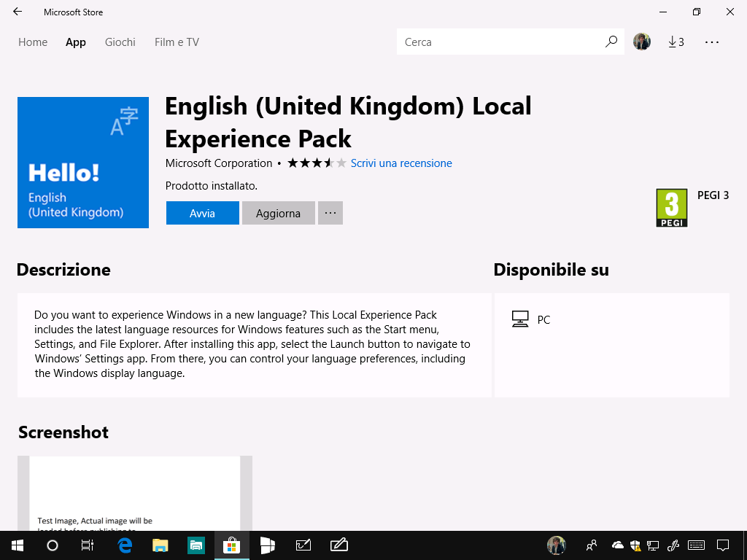Image resolution: width=747 pixels, height=560 pixels.
Task: Switch to the Home tab
Action: pos(33,42)
